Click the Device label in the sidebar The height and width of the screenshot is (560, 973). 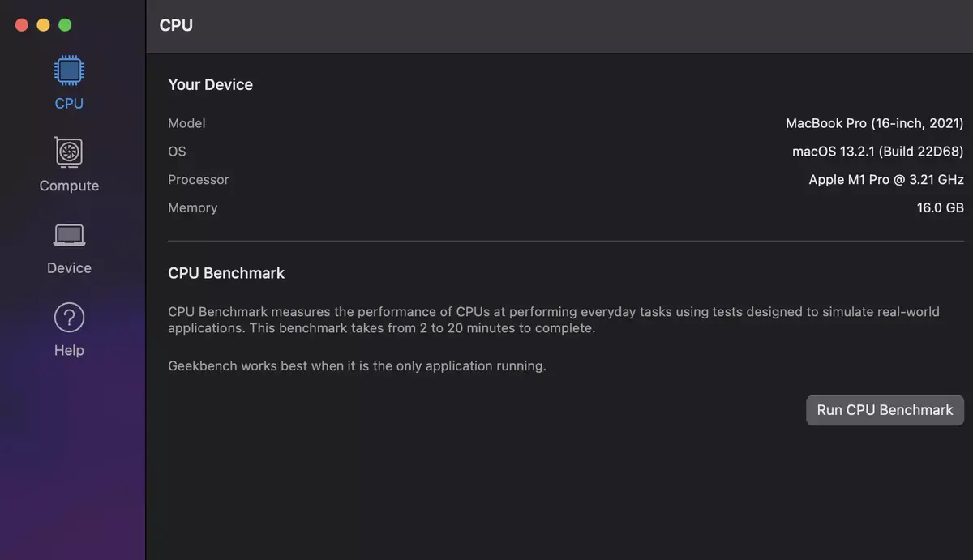pos(68,267)
